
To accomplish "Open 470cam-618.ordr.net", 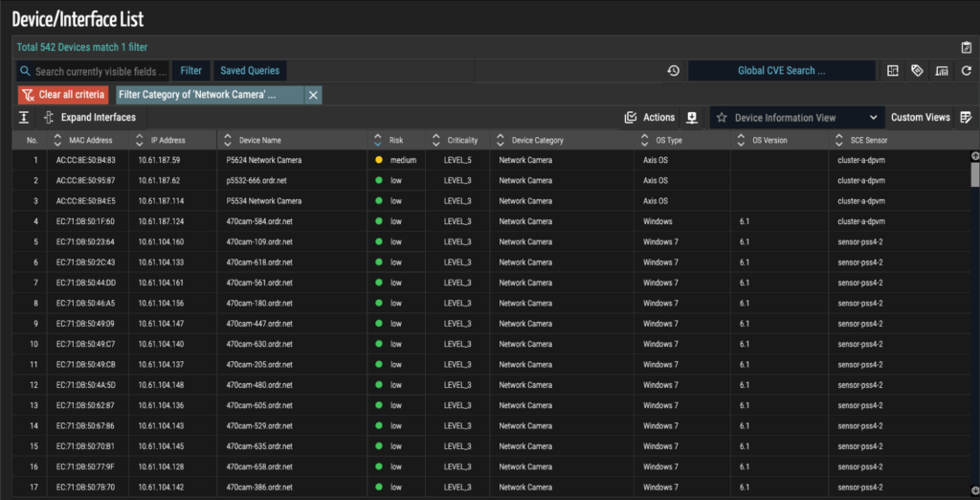I will click(x=259, y=262).
